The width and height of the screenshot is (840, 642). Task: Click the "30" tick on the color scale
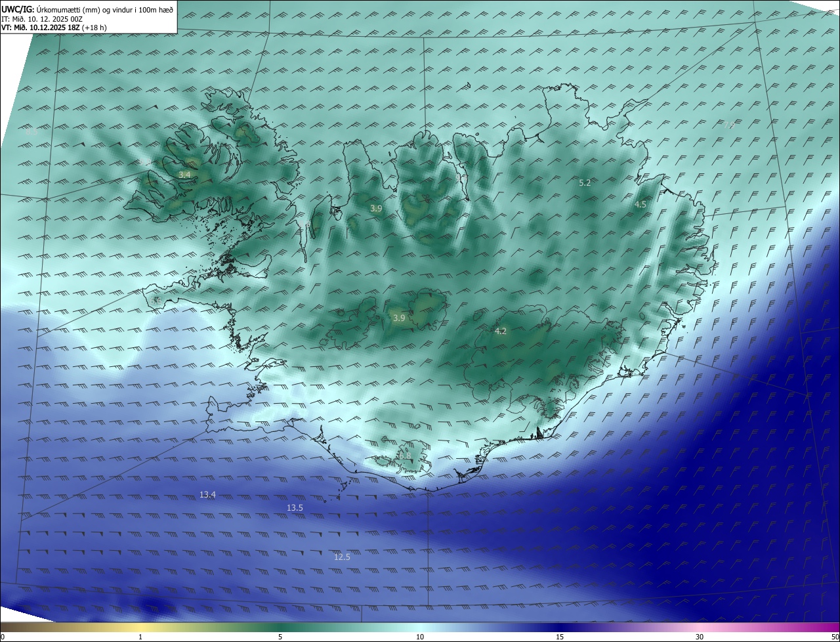700,637
